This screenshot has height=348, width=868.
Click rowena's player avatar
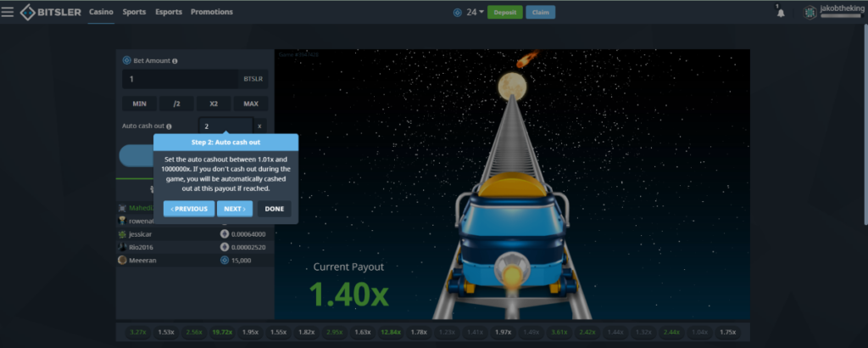pos(122,221)
